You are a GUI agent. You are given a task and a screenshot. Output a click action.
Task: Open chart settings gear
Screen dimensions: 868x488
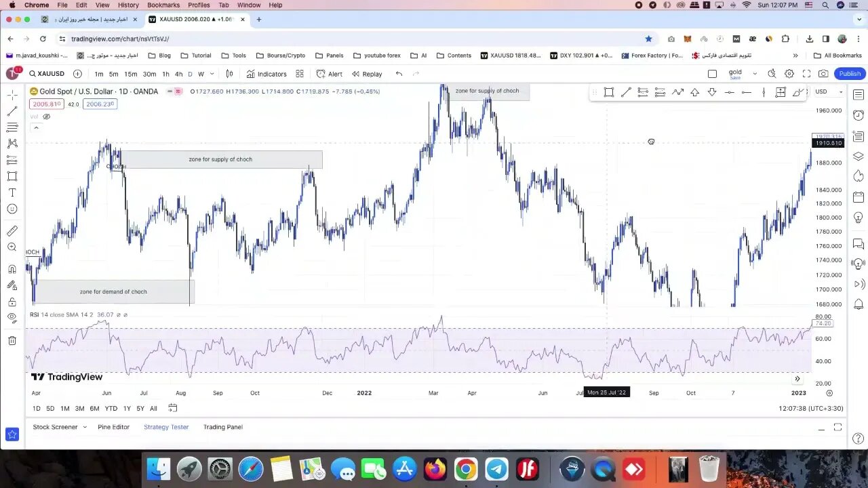(789, 74)
